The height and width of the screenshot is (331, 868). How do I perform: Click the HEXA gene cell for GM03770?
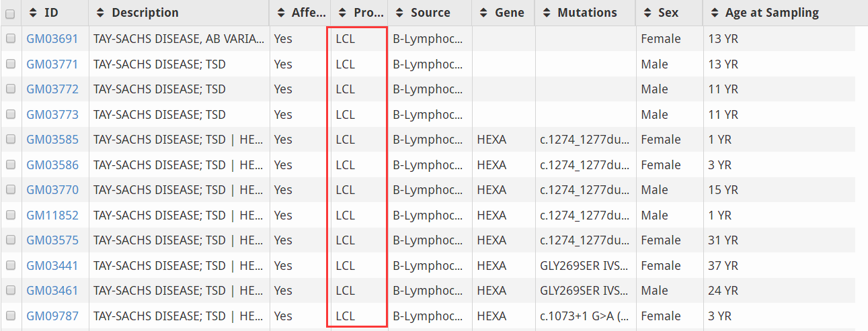click(x=491, y=190)
